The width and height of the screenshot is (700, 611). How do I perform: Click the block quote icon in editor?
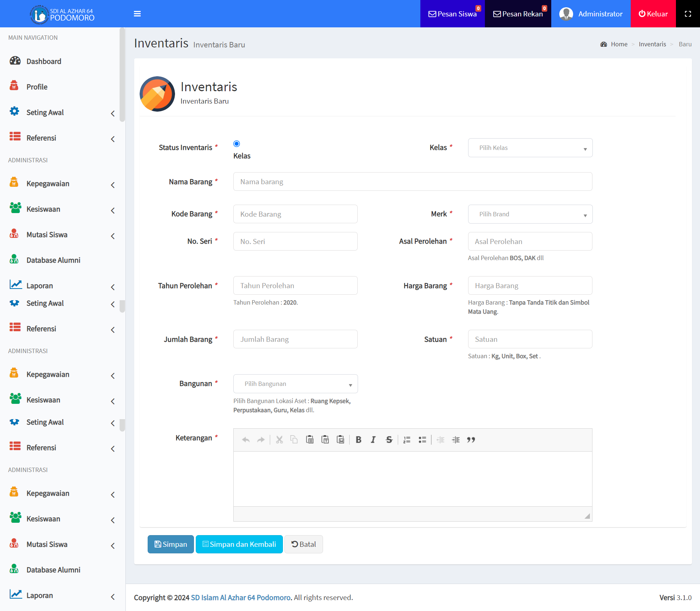pos(471,440)
